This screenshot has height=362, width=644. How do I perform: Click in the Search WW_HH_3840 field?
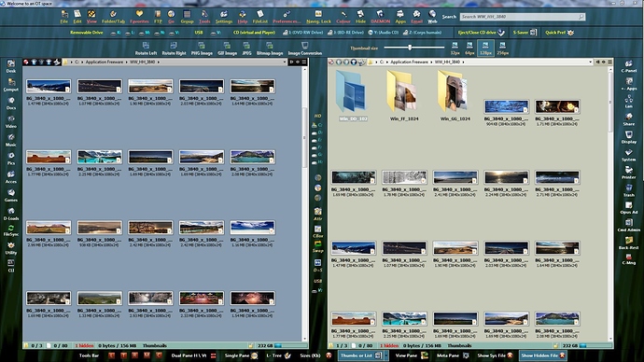(x=523, y=17)
